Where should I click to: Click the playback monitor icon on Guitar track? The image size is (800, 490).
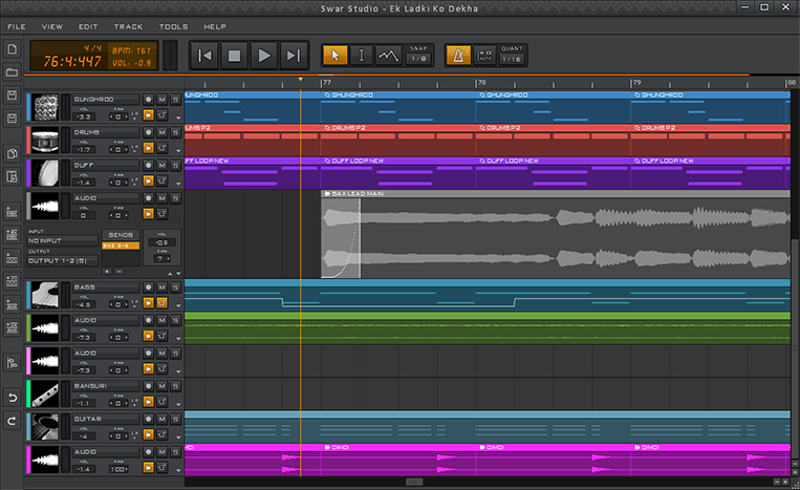148,435
